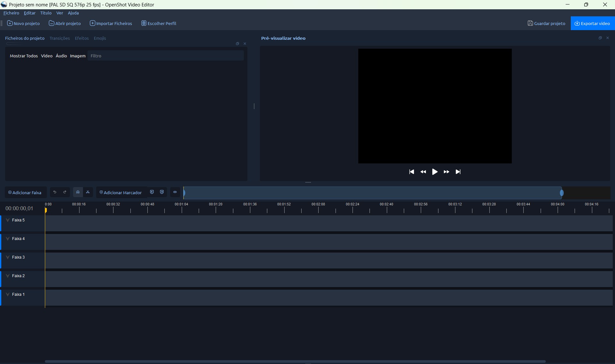Viewport: 615px width, 364px height.
Task: Undo the last timeline action
Action: [x=55, y=192]
